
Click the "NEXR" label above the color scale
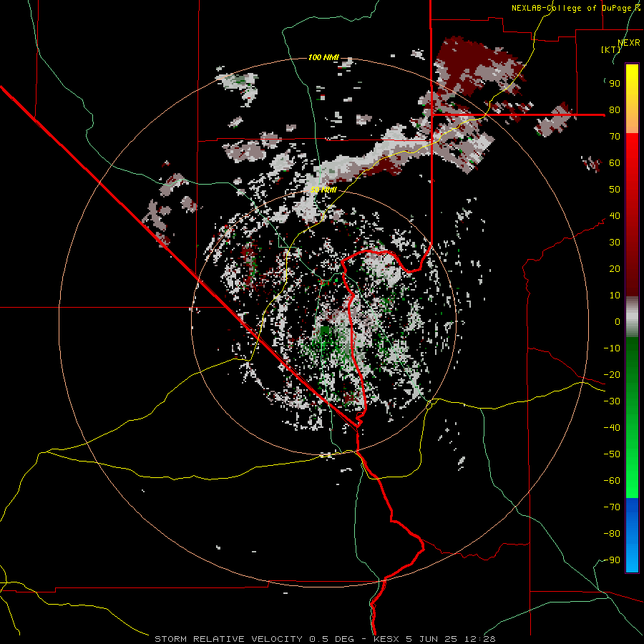coord(629,43)
